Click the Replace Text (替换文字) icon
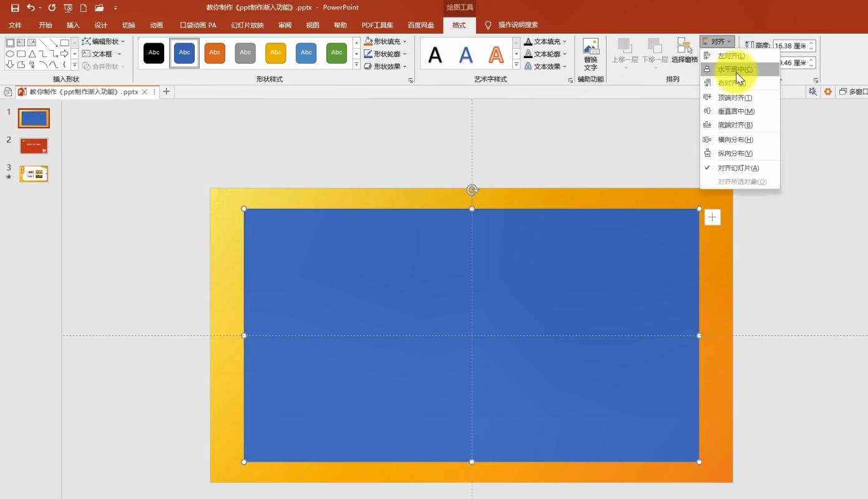Viewport: 868px width, 499px height. 590,54
